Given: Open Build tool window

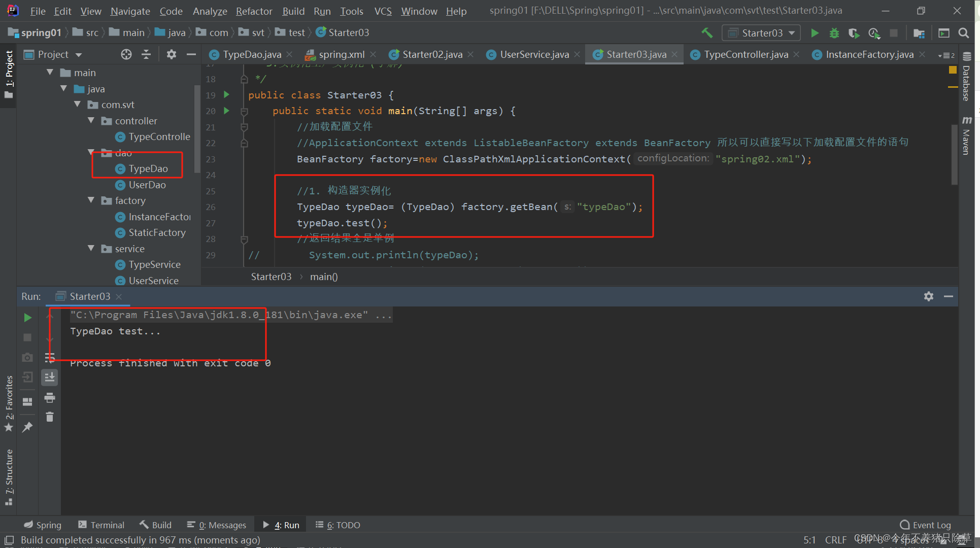Looking at the screenshot, I should tap(156, 525).
